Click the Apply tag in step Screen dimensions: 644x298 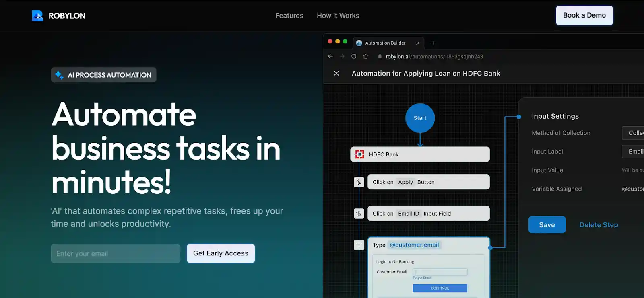[405, 182]
